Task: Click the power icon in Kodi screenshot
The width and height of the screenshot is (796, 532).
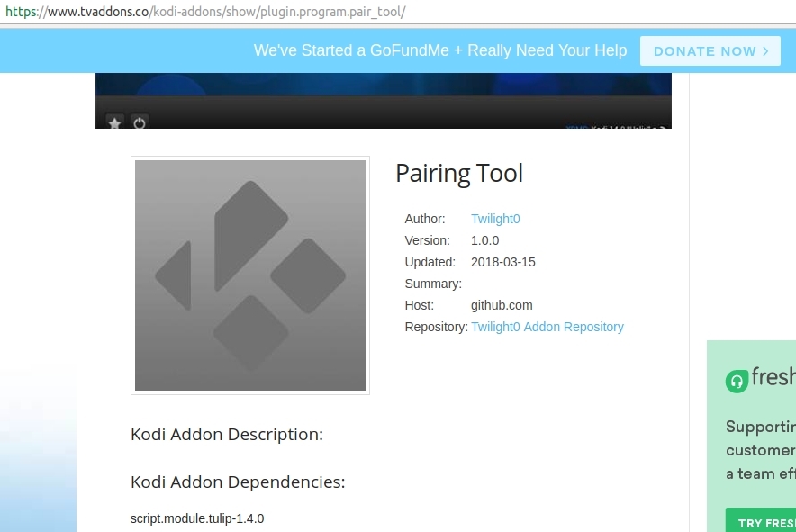Action: [140, 122]
